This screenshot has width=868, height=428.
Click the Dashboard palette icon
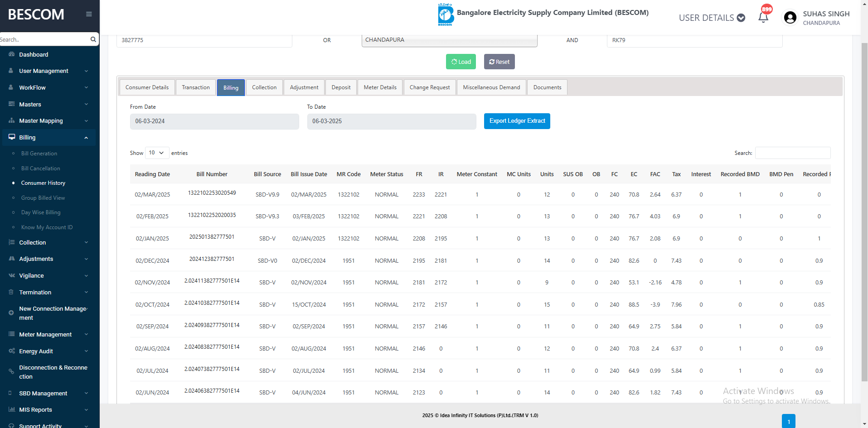[11, 54]
